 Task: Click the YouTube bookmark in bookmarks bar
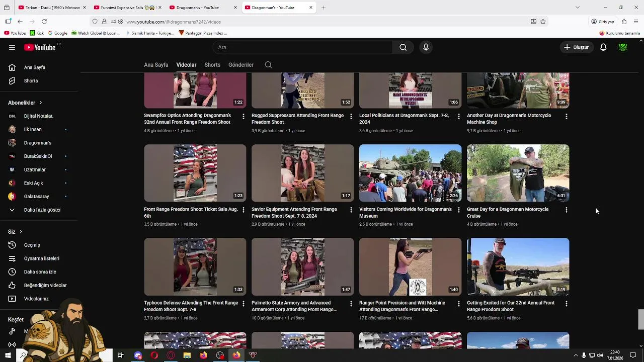(x=15, y=33)
